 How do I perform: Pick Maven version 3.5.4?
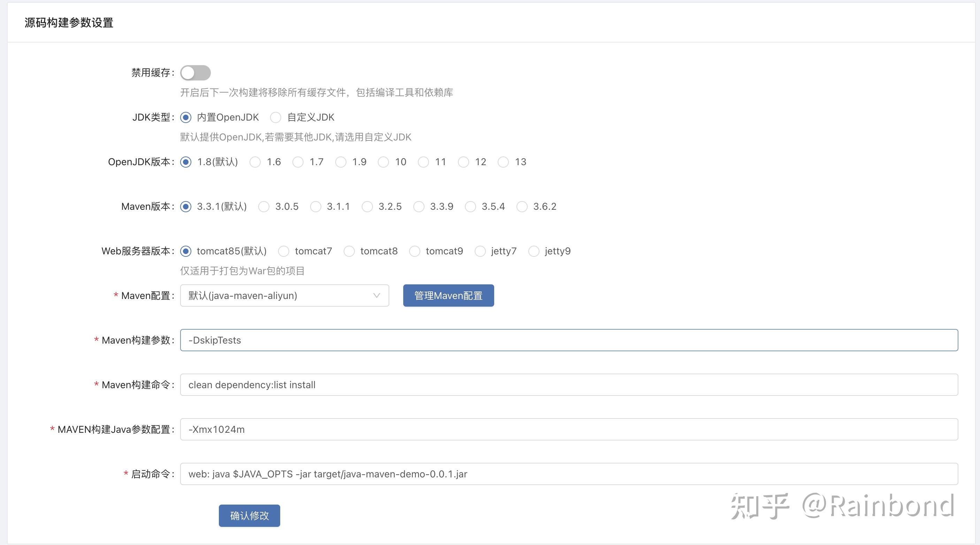[x=470, y=207]
